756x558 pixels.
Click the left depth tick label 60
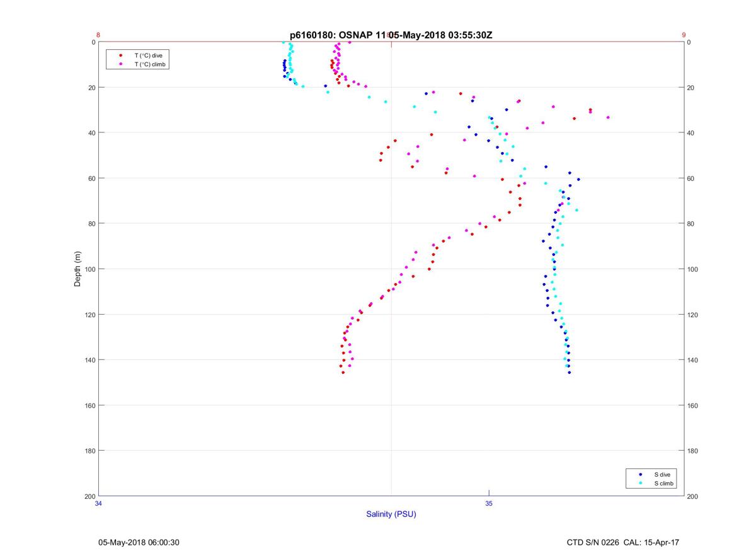coord(91,178)
